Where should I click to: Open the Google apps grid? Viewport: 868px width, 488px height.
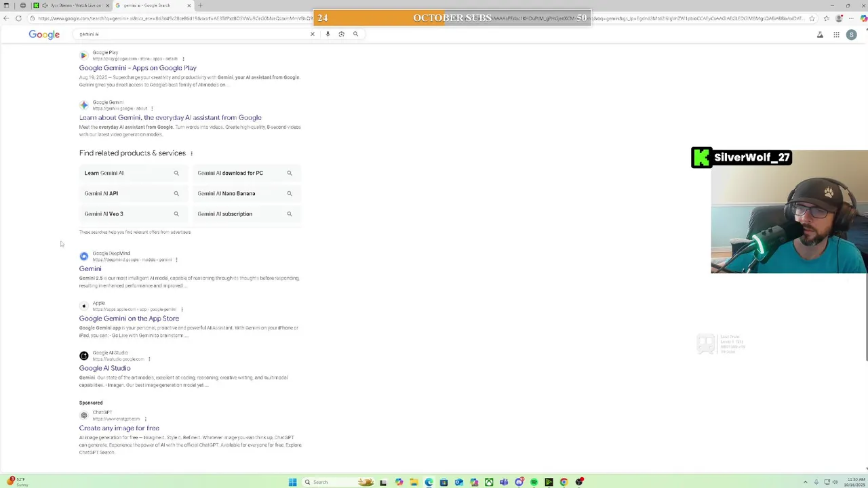click(x=836, y=35)
